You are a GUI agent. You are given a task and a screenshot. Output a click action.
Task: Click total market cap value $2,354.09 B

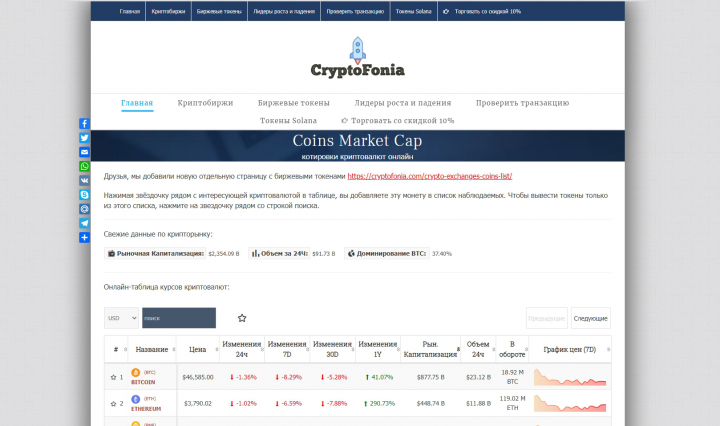point(224,253)
